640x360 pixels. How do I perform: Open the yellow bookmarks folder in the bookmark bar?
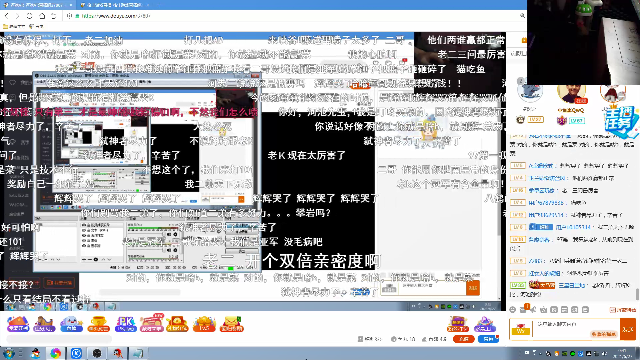point(14,27)
